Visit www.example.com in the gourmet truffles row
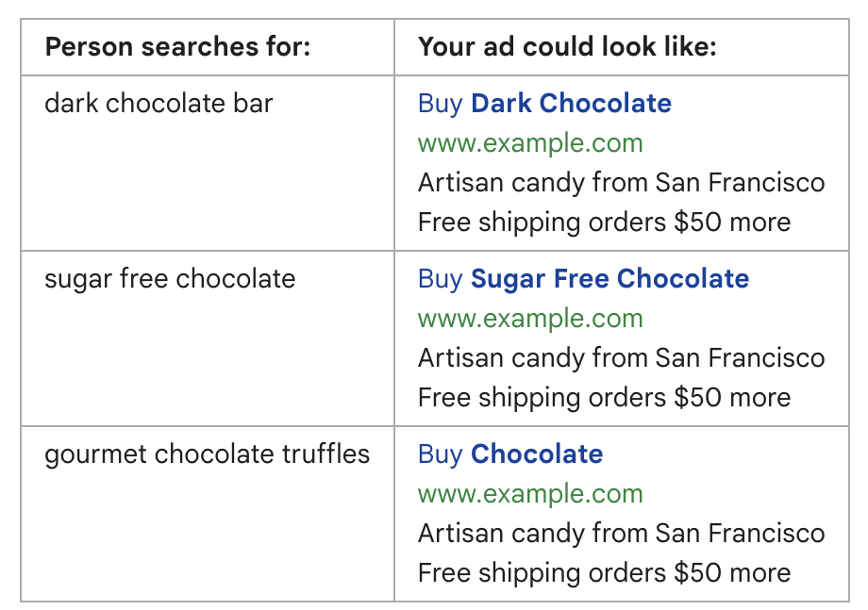868x610 pixels. coord(530,494)
